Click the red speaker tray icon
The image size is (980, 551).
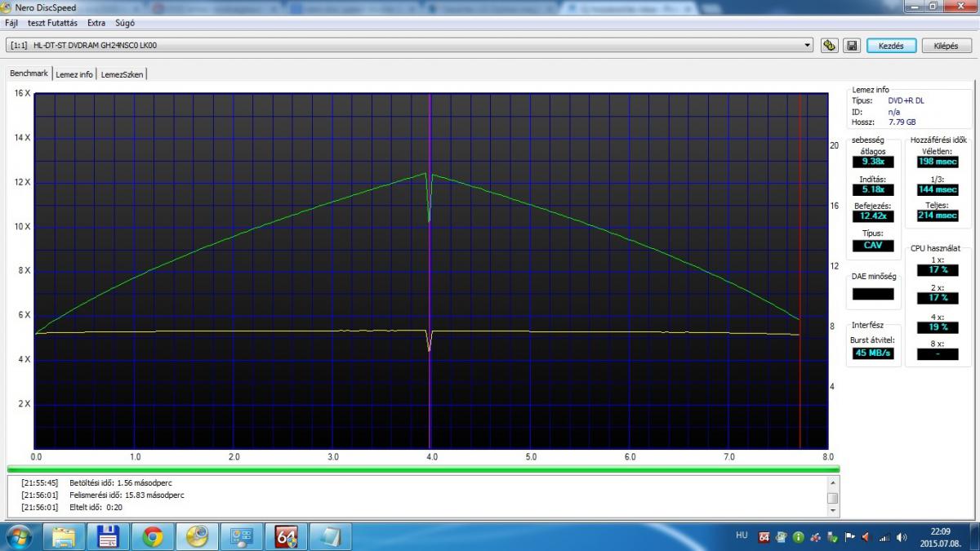tap(866, 537)
